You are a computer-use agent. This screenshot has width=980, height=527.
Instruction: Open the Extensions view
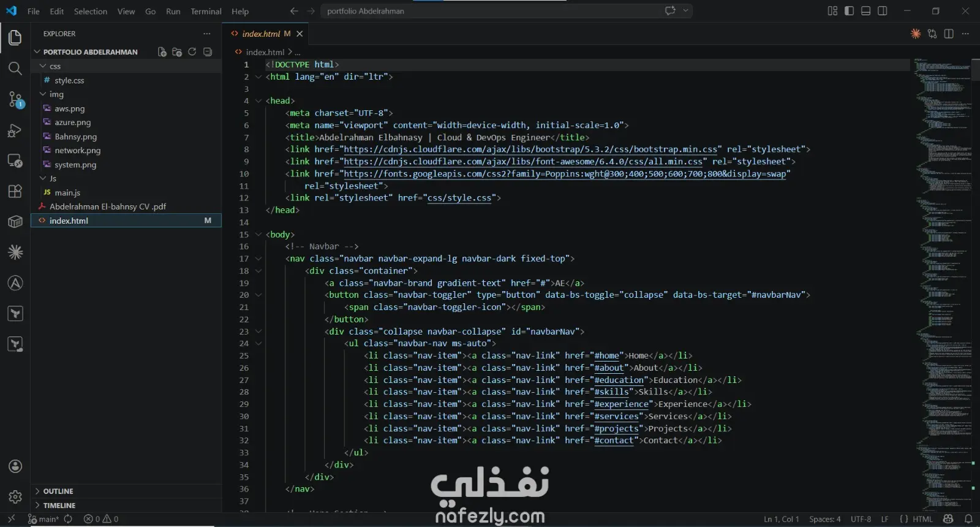tap(15, 191)
